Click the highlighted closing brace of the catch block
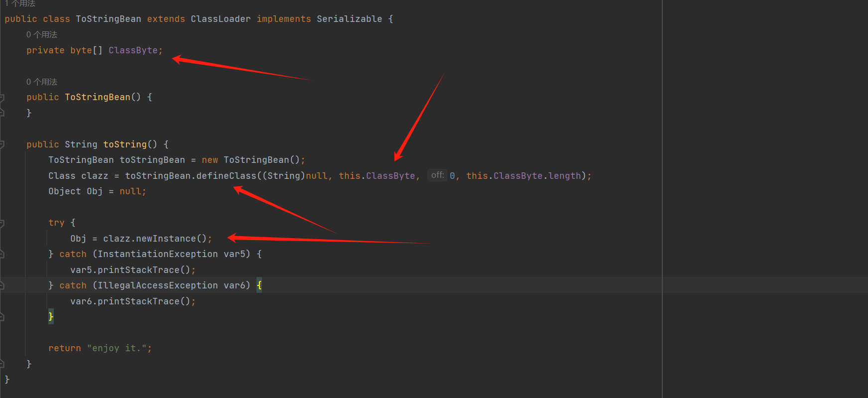 [x=51, y=316]
